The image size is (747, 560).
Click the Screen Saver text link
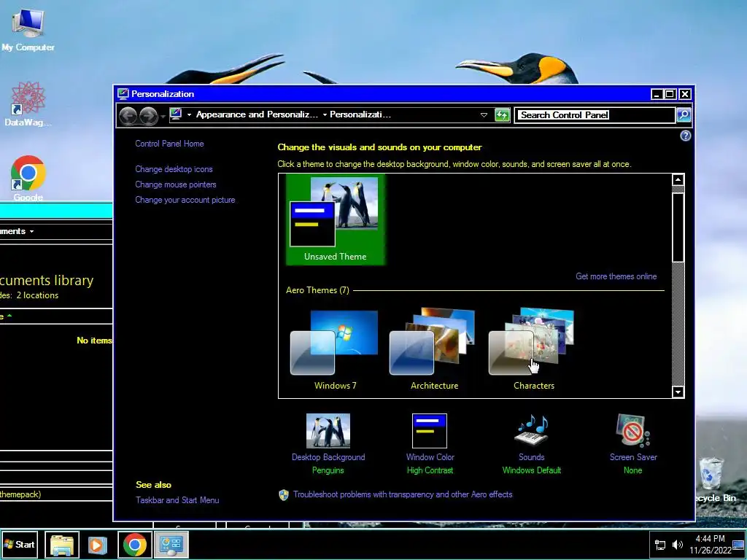tap(632, 457)
